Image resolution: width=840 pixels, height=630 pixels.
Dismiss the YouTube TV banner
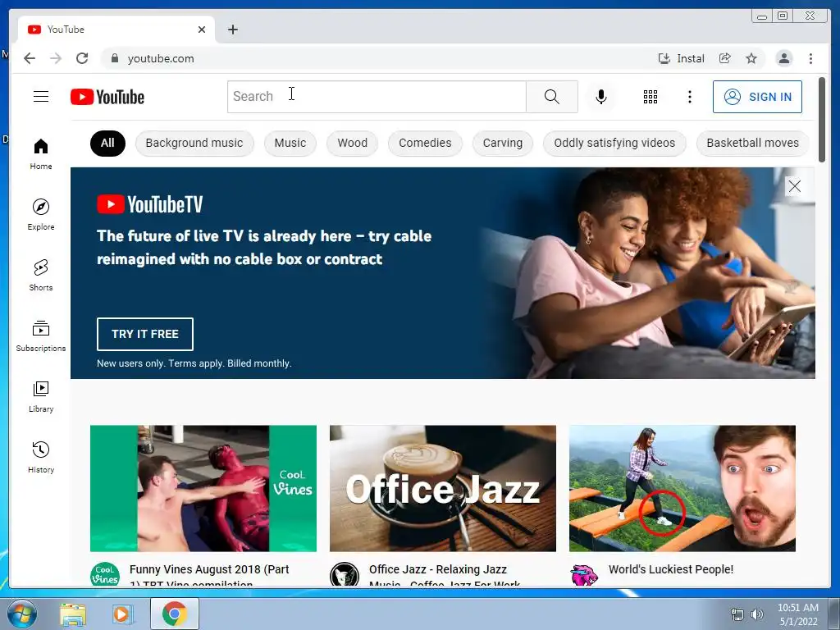(x=794, y=186)
